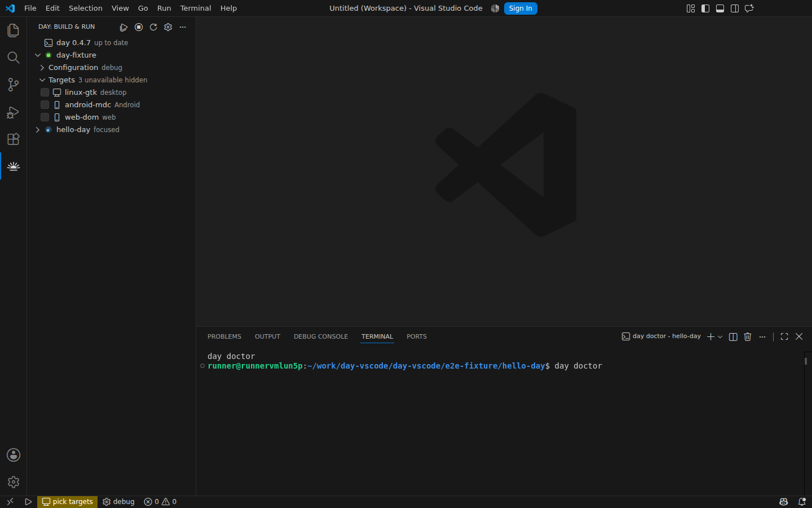Expand the hello-day focused node
812x508 pixels.
point(38,130)
